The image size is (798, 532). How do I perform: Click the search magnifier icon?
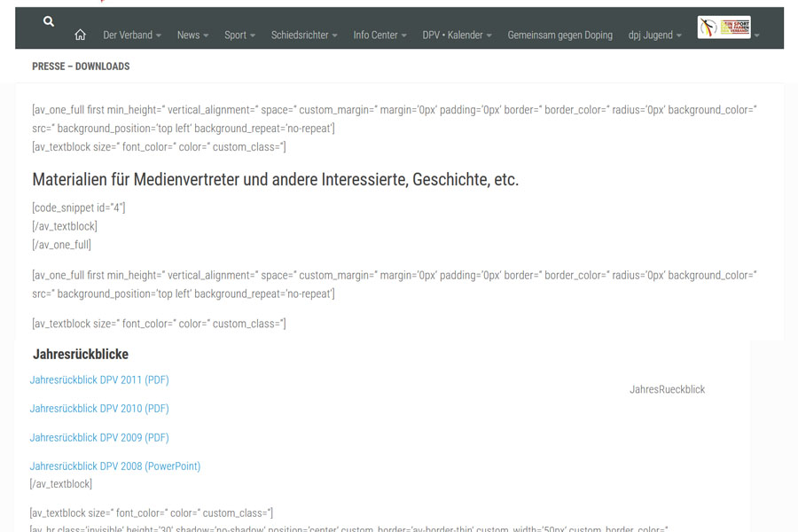tap(49, 21)
